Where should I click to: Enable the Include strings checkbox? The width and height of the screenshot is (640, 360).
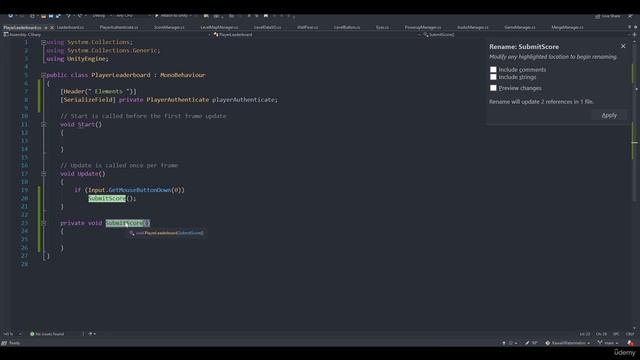click(x=493, y=77)
